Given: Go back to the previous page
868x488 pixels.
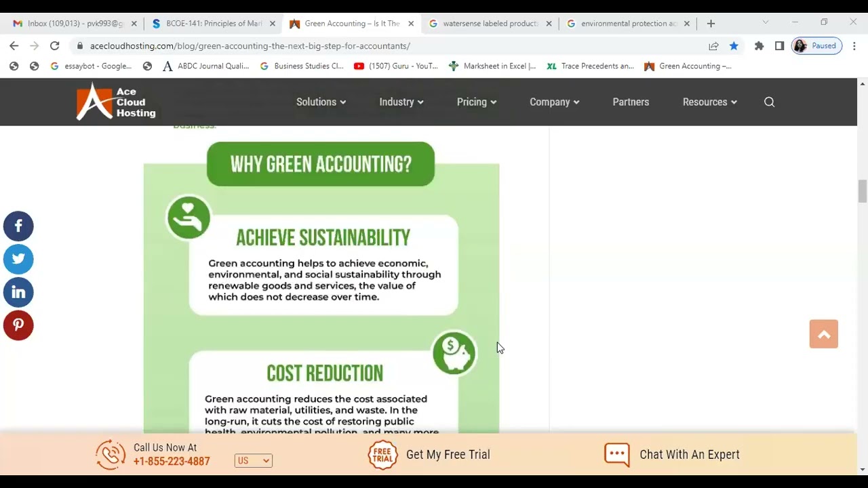Looking at the screenshot, I should tap(14, 45).
